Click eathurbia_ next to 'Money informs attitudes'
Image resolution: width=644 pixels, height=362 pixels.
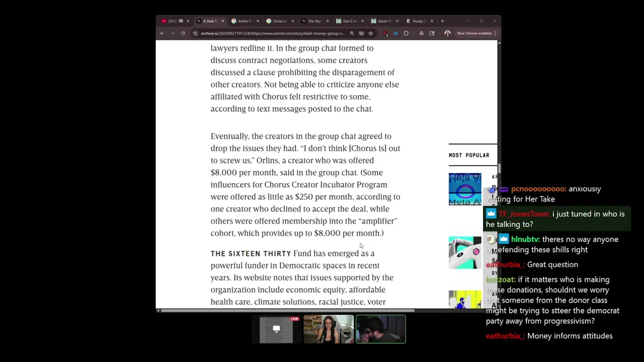pos(505,336)
